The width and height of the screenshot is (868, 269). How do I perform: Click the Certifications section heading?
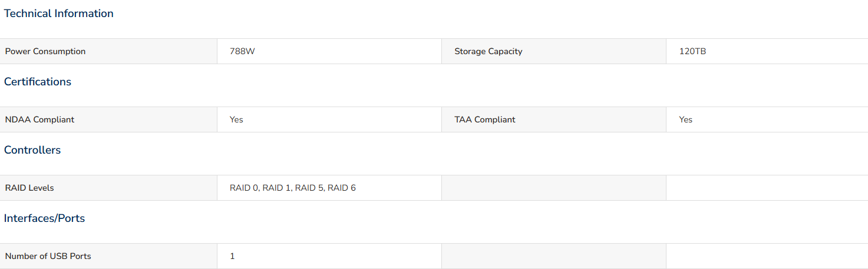[x=38, y=82]
